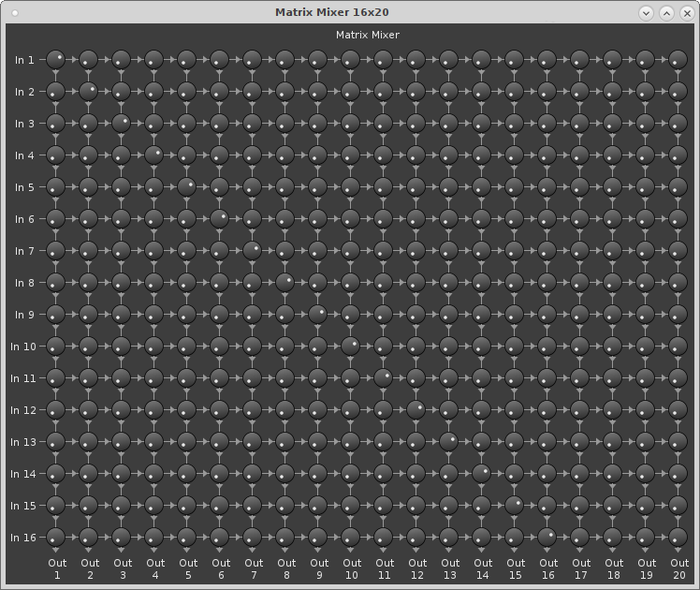Click the Out 20 column label
Viewport: 700px width, 590px height.
679,568
